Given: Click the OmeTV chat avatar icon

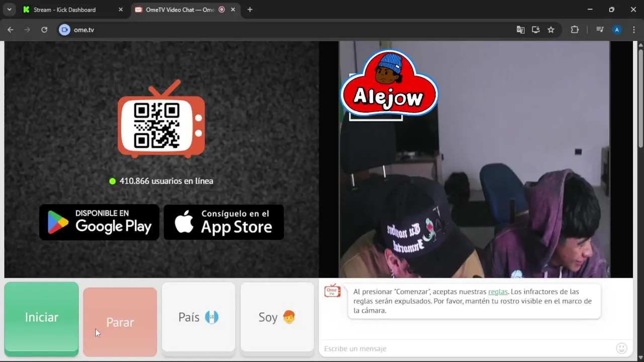Looking at the screenshot, I should point(333,291).
